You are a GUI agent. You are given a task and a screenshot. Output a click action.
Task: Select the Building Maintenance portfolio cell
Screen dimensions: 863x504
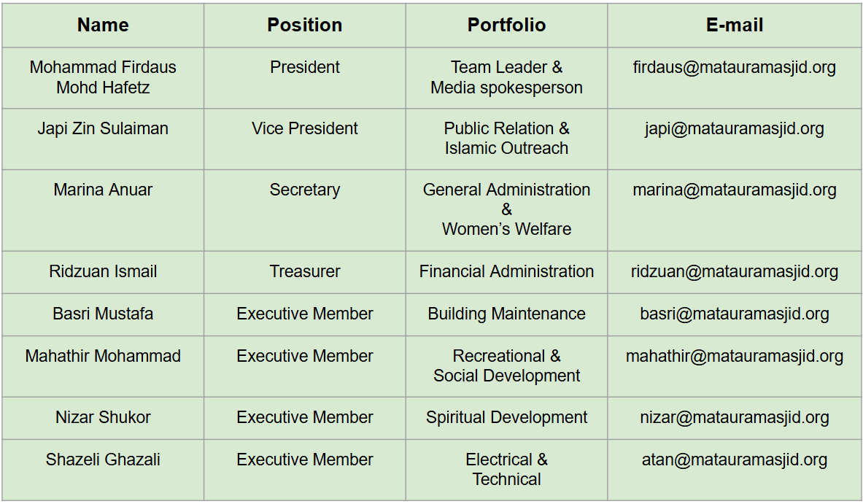click(x=506, y=314)
